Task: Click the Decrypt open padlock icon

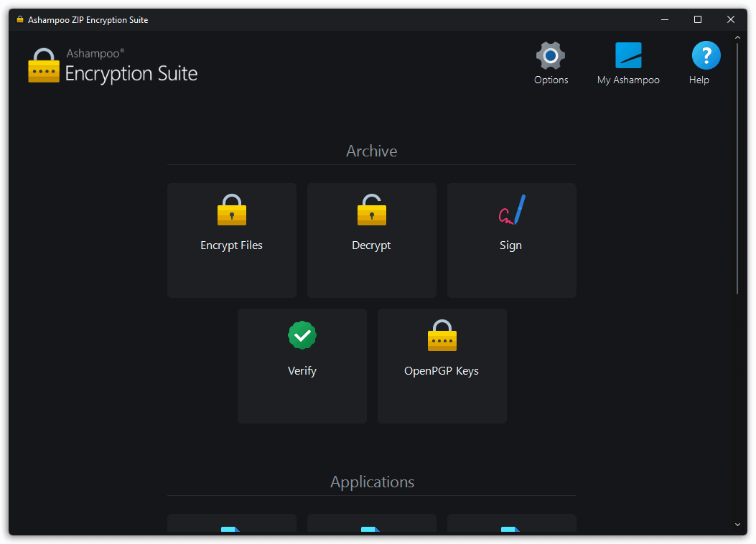Action: coord(371,210)
